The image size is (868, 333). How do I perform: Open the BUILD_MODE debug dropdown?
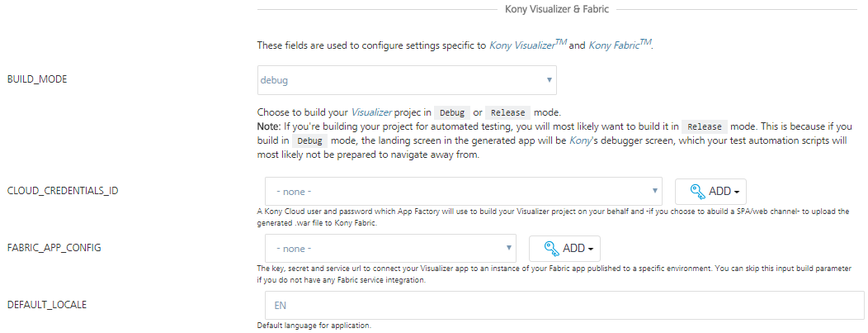pyautogui.click(x=407, y=80)
